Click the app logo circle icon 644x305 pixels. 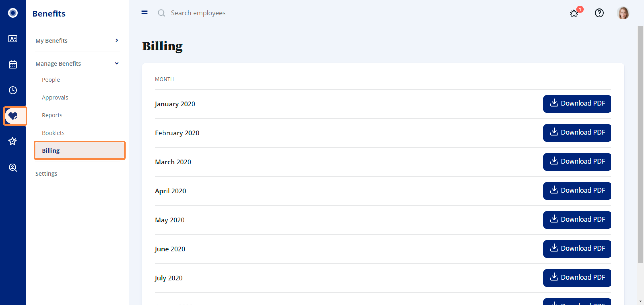point(13,13)
